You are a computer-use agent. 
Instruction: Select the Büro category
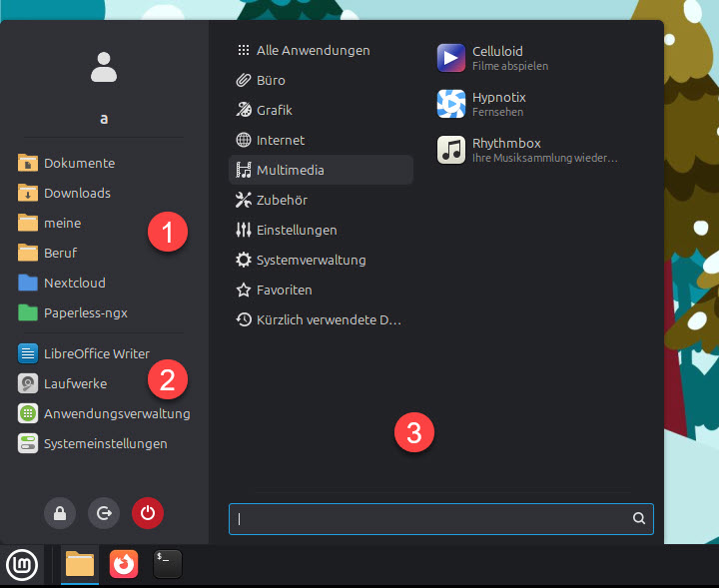click(270, 80)
